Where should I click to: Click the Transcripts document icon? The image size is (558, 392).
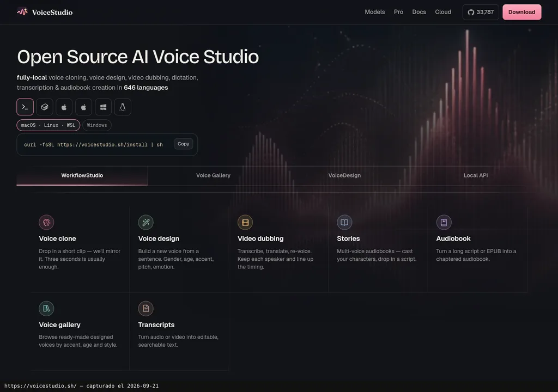pos(146,308)
